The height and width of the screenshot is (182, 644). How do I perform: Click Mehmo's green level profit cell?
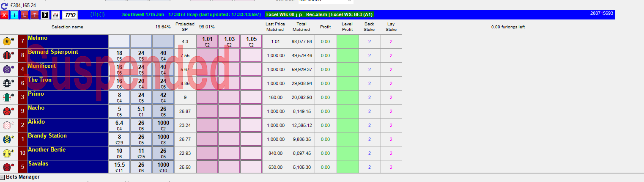click(x=348, y=41)
